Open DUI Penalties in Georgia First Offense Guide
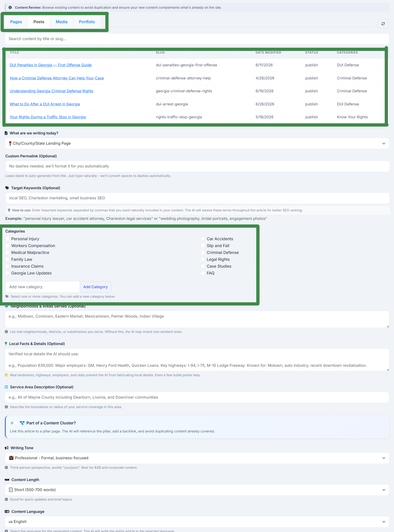Viewport: 394px width, 532px height. (x=51, y=65)
